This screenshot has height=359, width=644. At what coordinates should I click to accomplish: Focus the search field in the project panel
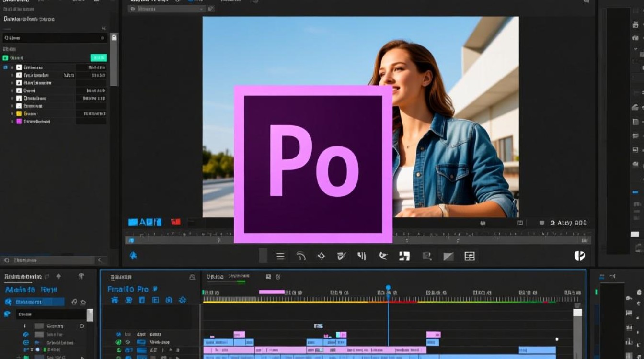pos(54,38)
